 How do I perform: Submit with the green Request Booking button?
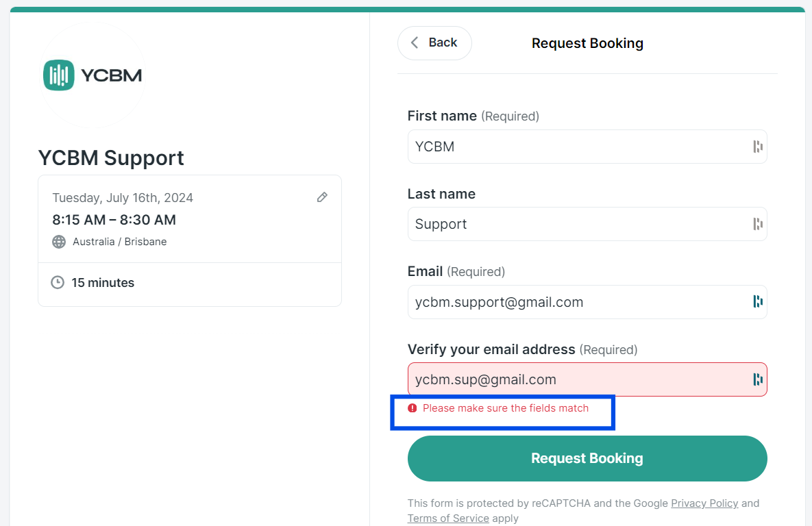tap(587, 458)
